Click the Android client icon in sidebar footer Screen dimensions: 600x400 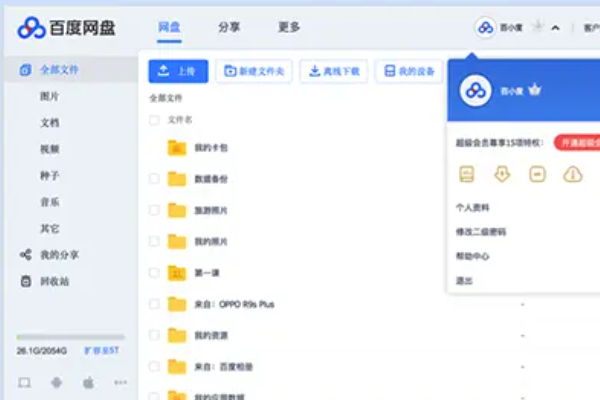(56, 382)
